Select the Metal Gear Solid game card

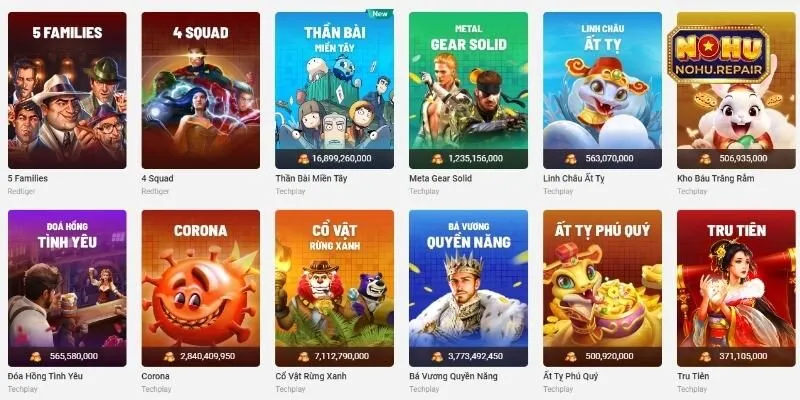pos(468,90)
